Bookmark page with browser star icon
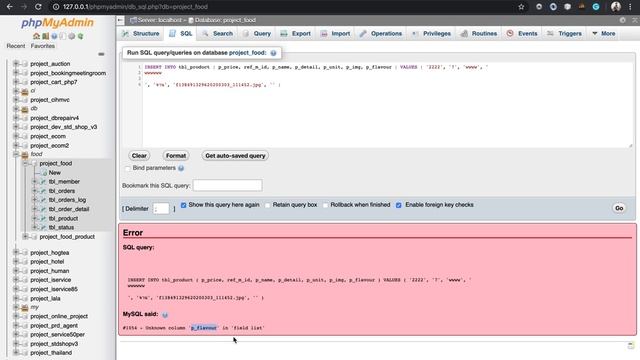Screen dimensions: 640x360 click(x=521, y=7)
